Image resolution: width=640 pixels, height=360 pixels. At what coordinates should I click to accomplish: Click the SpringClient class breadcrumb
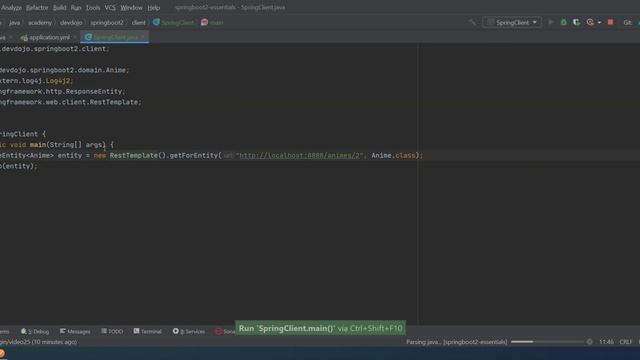[174, 23]
